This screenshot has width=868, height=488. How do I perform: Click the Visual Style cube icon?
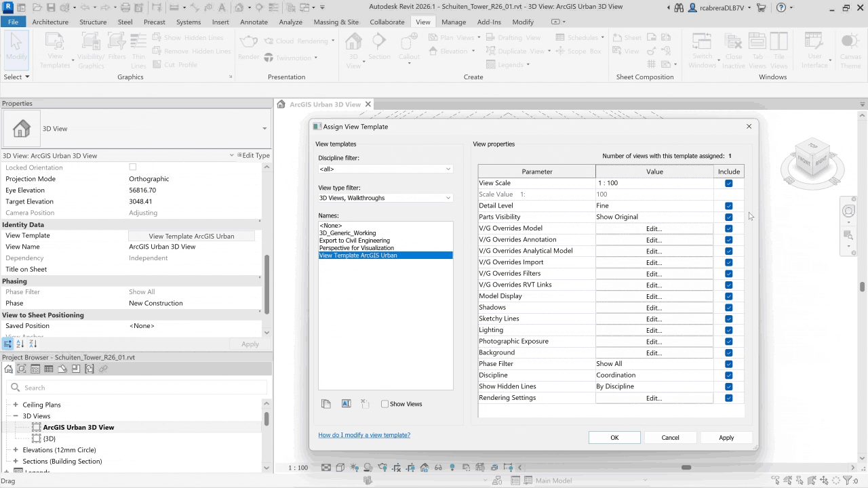(x=340, y=468)
